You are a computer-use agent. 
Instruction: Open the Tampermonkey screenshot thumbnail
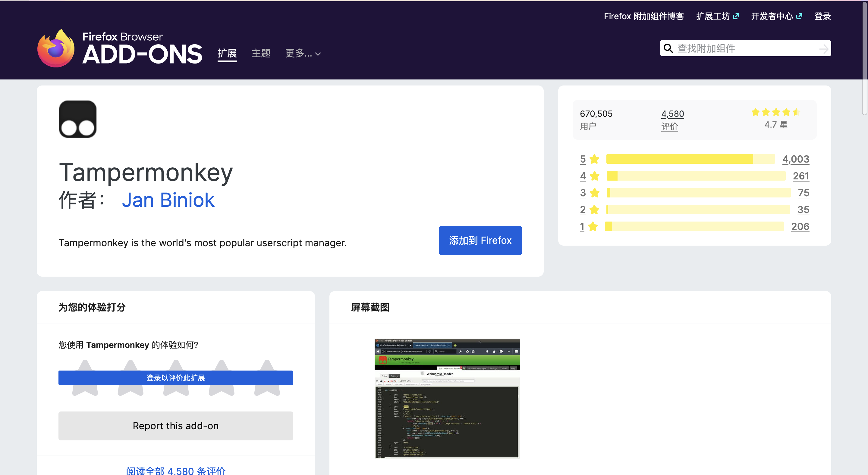[447, 398]
